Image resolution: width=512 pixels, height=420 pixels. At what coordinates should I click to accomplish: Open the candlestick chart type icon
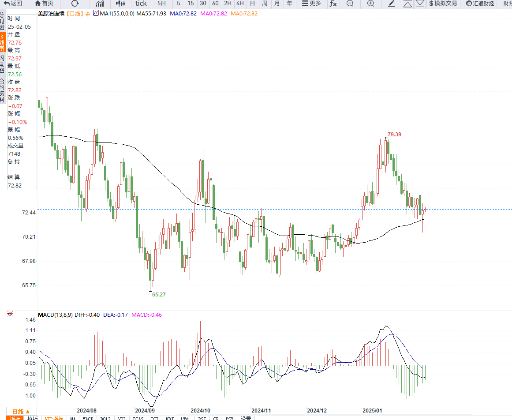118,4
